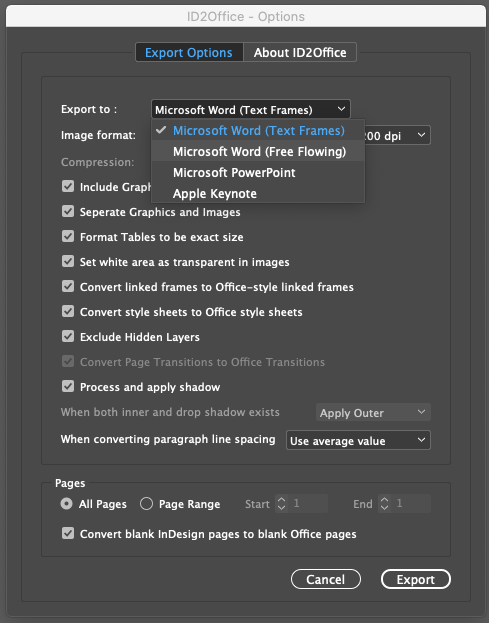Open the Apply Outer shadow dropdown
The width and height of the screenshot is (489, 623).
(x=373, y=412)
